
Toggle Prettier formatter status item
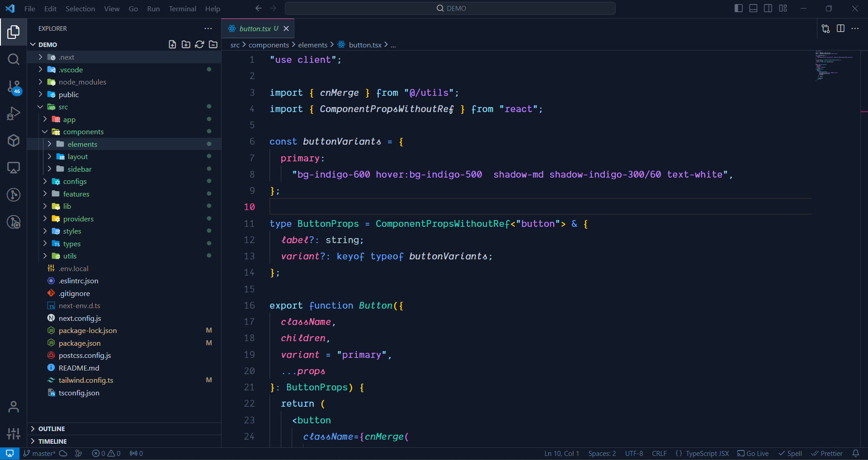tap(827, 453)
